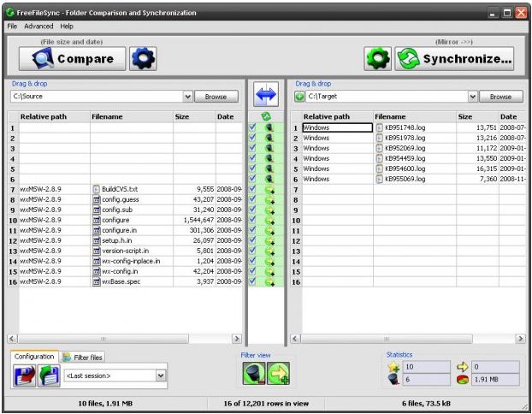532x414 pixels.
Task: Uncheck the checkbox for configure.in row 11
Action: tap(252, 229)
